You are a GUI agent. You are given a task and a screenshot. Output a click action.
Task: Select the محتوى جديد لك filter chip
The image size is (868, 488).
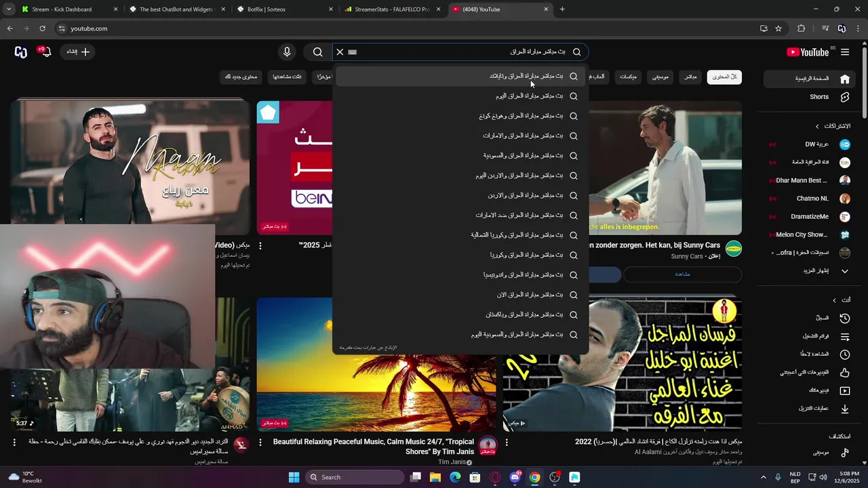(241, 77)
